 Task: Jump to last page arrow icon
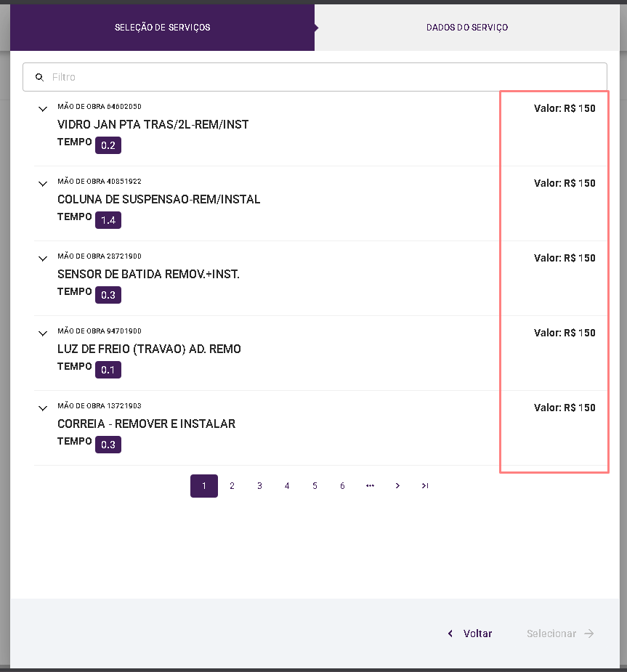(x=425, y=486)
